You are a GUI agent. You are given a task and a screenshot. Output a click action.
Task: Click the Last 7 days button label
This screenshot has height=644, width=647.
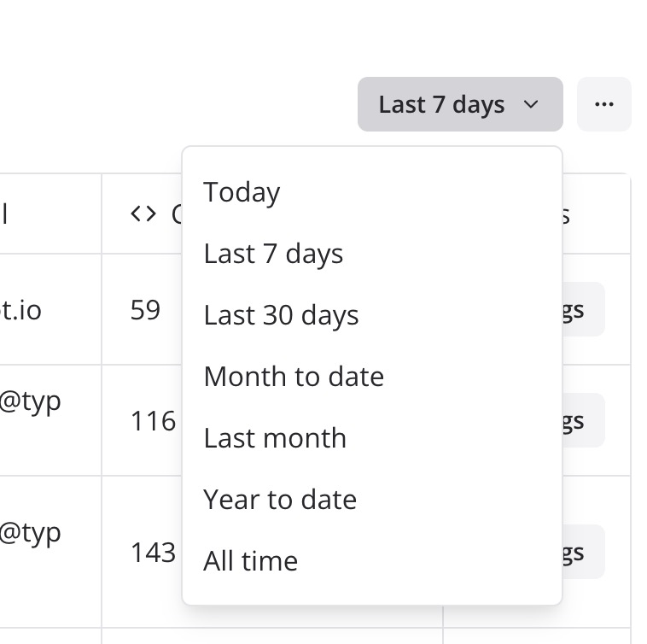click(441, 104)
